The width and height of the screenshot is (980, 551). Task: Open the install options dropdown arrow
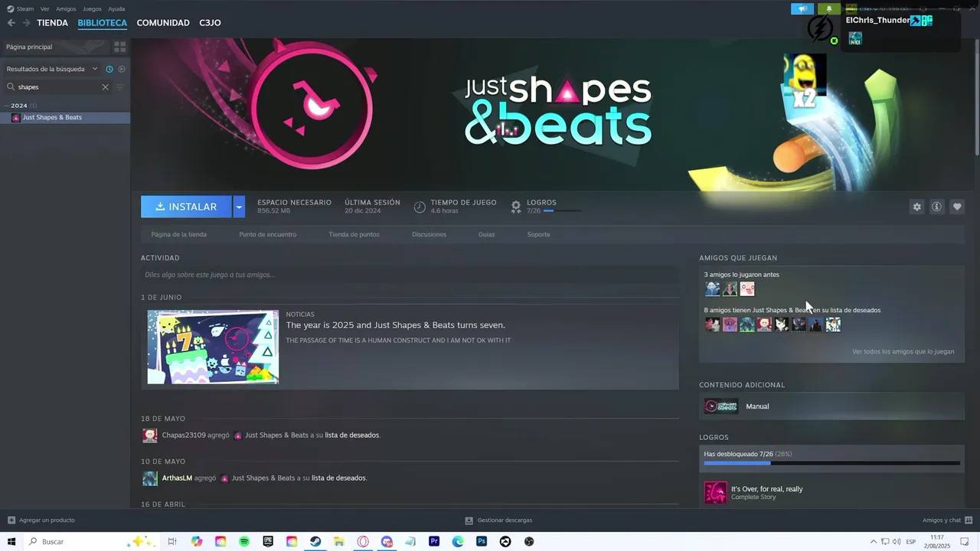[x=239, y=207]
